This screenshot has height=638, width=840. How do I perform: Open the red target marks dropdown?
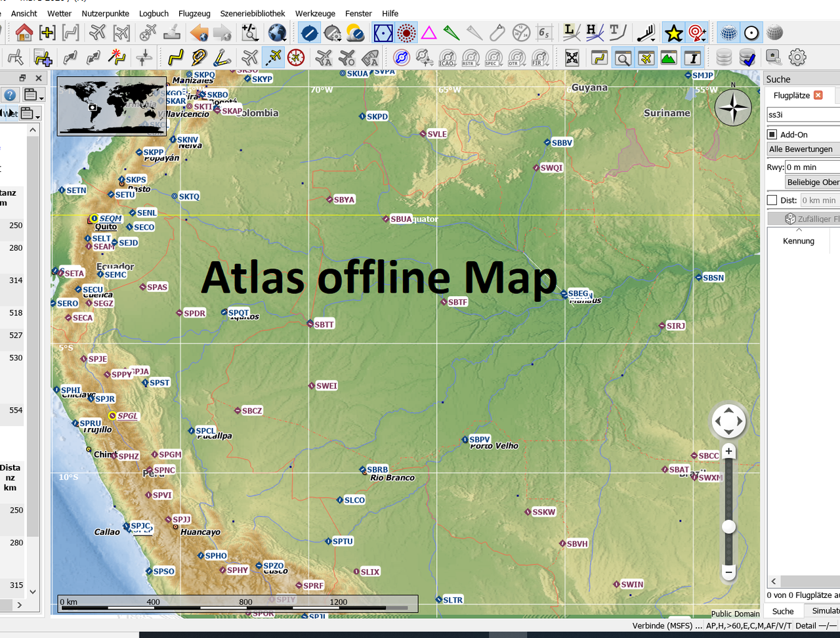tap(698, 32)
